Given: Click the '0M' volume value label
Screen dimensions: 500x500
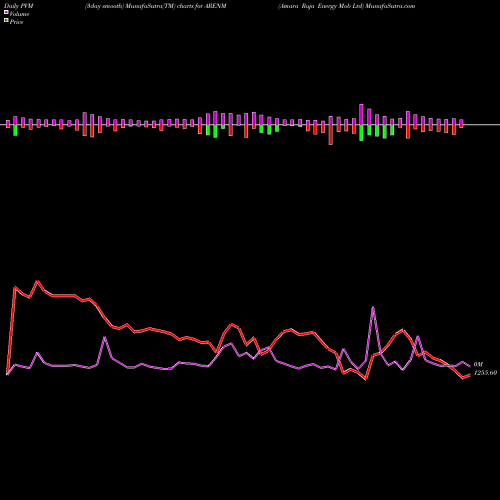Looking at the screenshot, I should click(478, 365).
